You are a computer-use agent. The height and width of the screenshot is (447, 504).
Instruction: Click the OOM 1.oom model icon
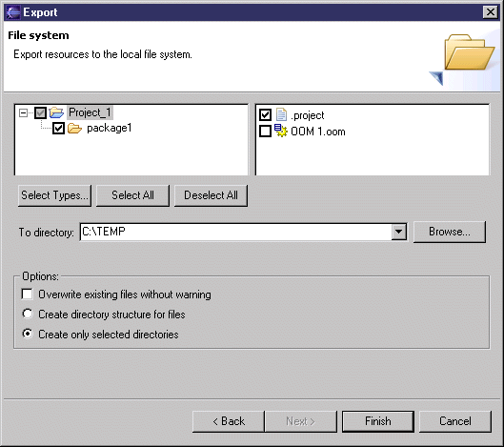(x=281, y=131)
